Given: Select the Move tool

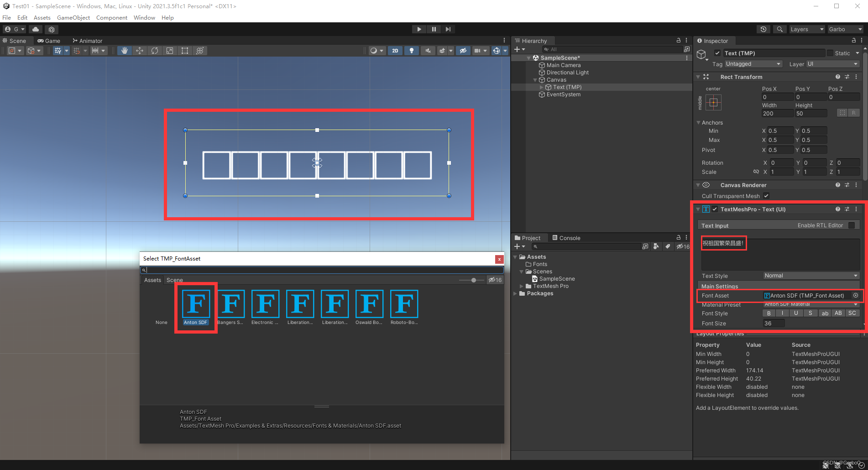Looking at the screenshot, I should click(x=140, y=50).
